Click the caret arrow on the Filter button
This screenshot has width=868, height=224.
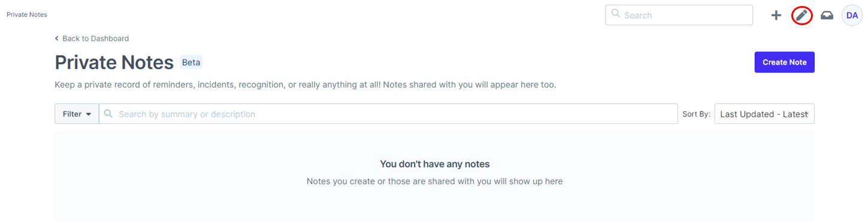click(89, 114)
